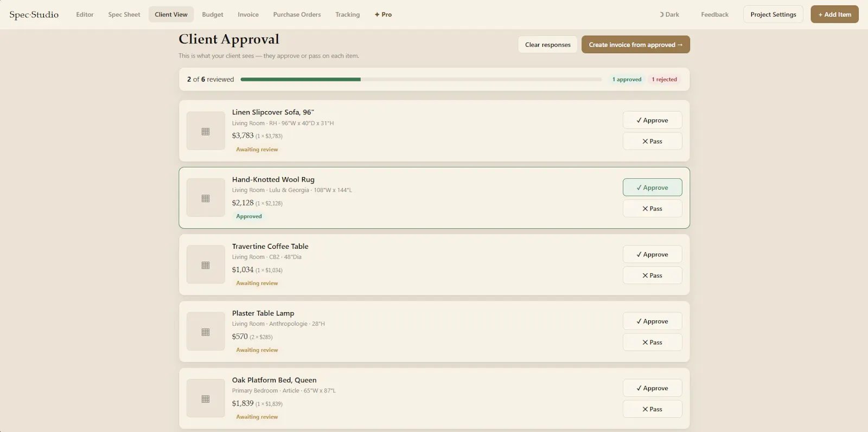The width and height of the screenshot is (868, 432).
Task: Click the Client Approval heading
Action: 229,39
